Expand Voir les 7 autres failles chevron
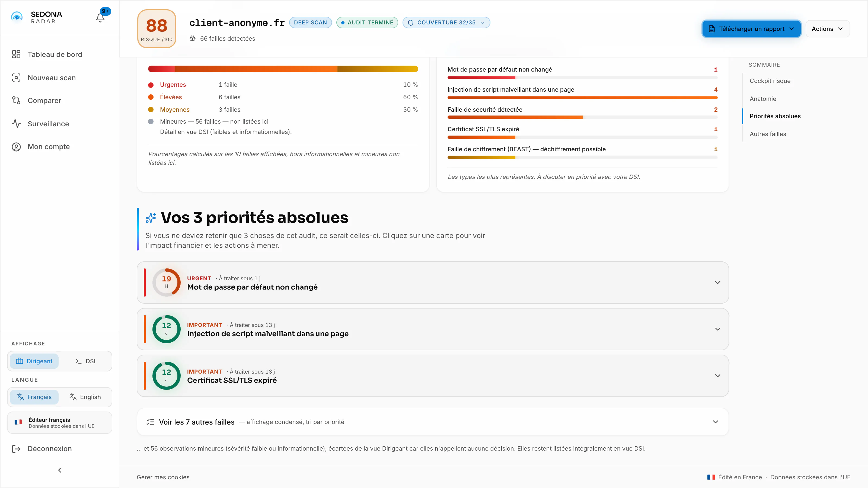Image resolution: width=868 pixels, height=488 pixels. tap(715, 422)
